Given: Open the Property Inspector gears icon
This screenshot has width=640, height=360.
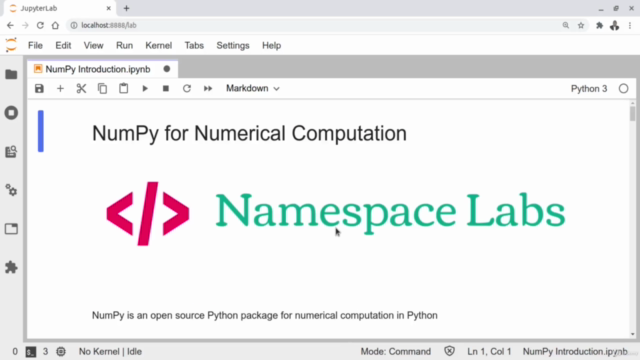Looking at the screenshot, I should (x=11, y=190).
